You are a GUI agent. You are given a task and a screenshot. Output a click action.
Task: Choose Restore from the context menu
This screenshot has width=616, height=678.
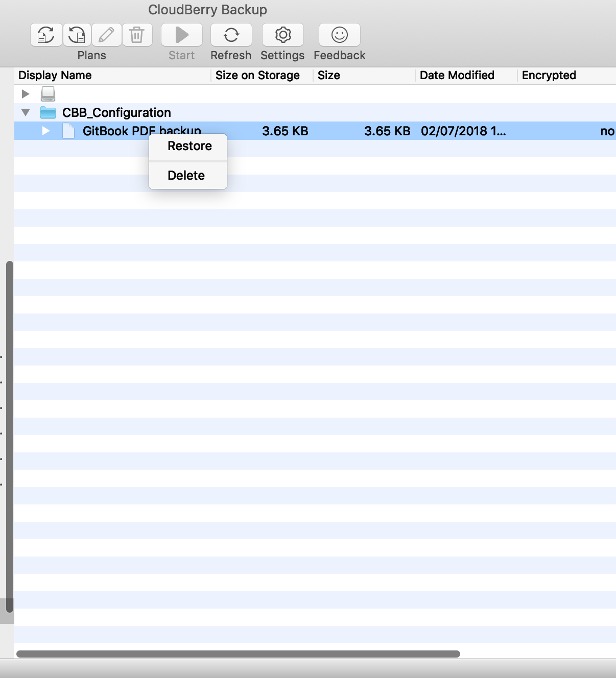[x=189, y=146]
